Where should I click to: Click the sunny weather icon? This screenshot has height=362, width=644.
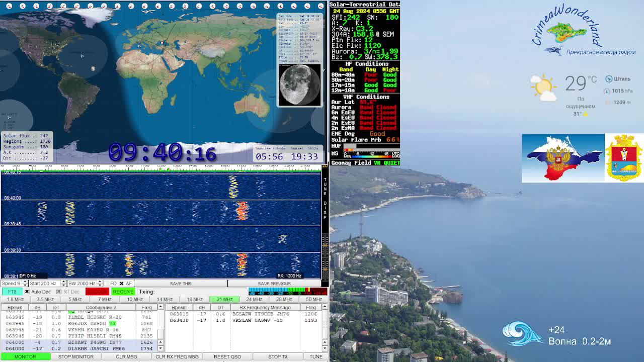[543, 87]
